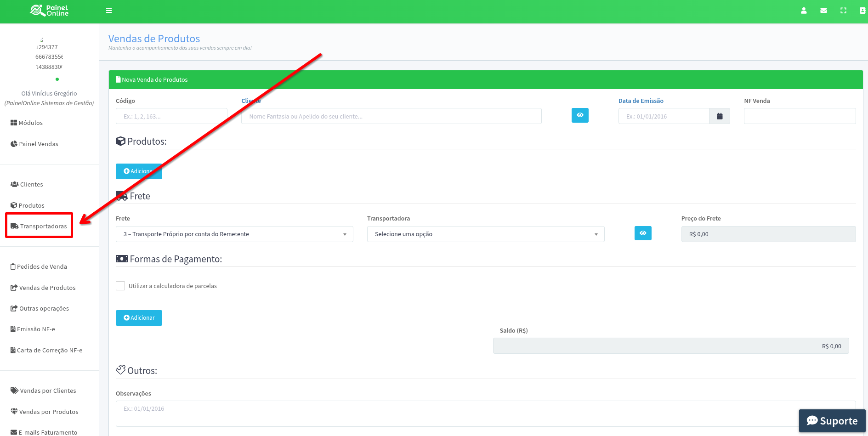The height and width of the screenshot is (436, 868).
Task: Open the envelope messages icon
Action: (x=823, y=11)
